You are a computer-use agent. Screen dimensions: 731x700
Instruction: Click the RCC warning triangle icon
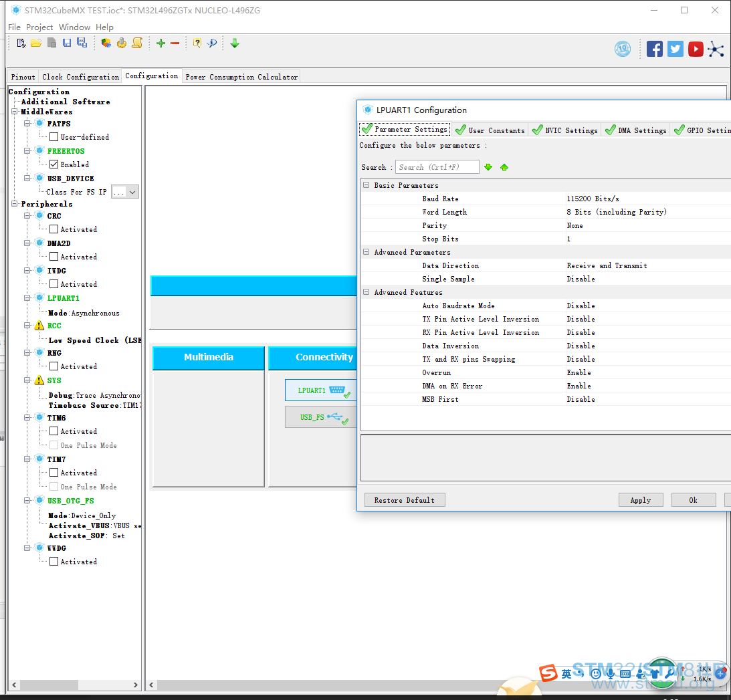coord(39,326)
